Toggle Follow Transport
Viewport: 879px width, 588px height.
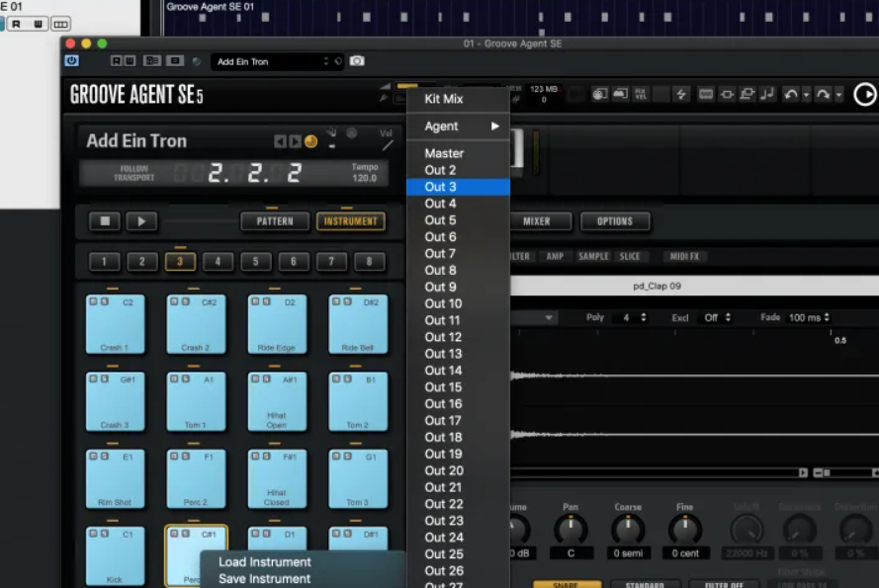click(134, 173)
